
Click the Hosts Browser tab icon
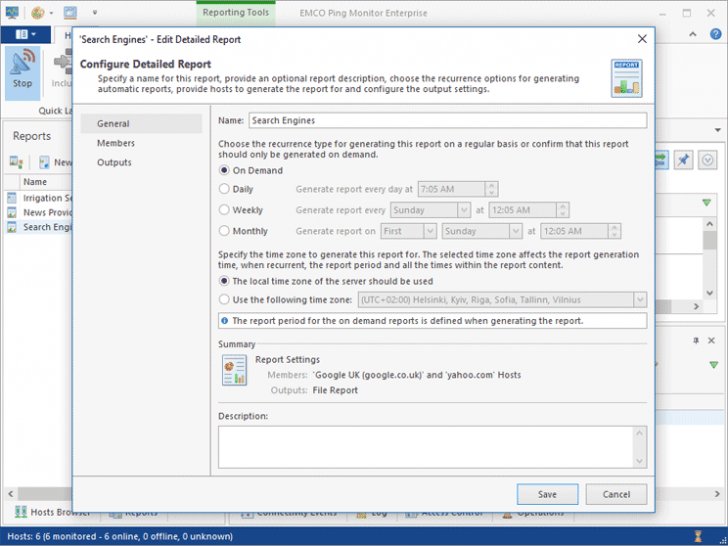point(20,512)
